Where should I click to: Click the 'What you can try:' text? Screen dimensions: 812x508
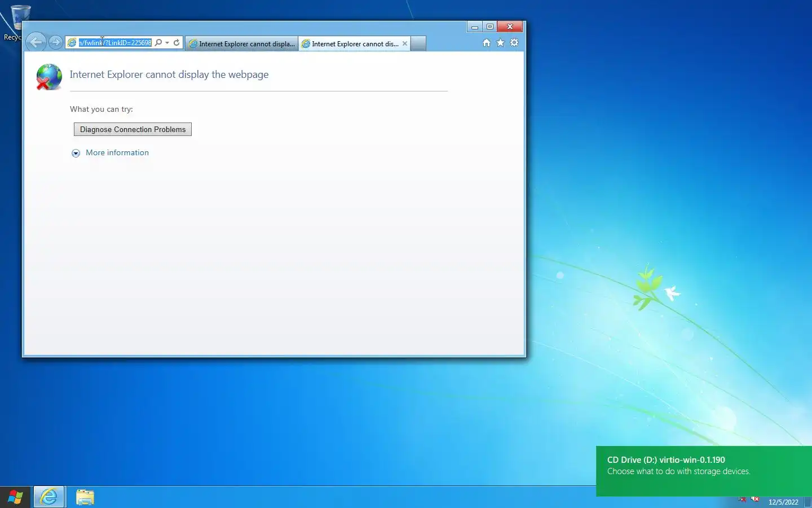(x=101, y=109)
